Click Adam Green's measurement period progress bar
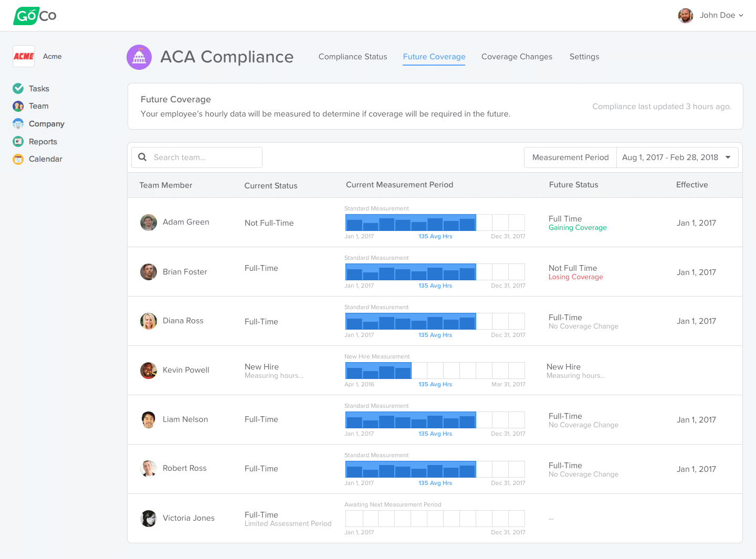This screenshot has height=559, width=756. (435, 223)
